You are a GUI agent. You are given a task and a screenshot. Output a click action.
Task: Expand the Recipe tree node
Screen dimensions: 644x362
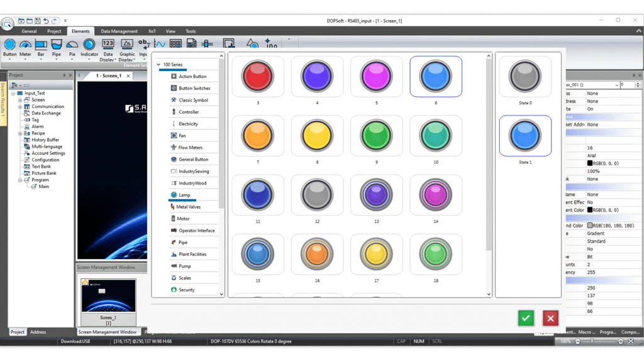pos(20,133)
